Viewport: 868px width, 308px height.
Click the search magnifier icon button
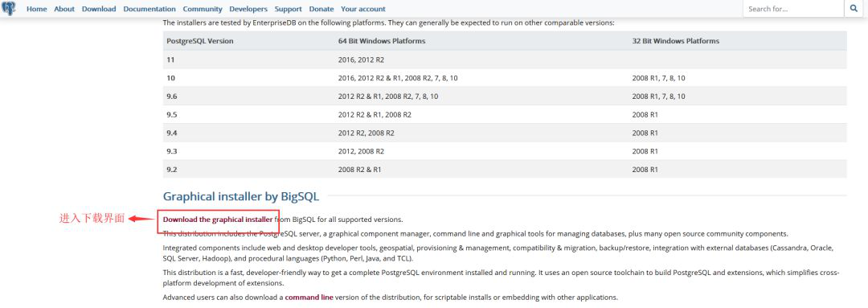pos(853,8)
